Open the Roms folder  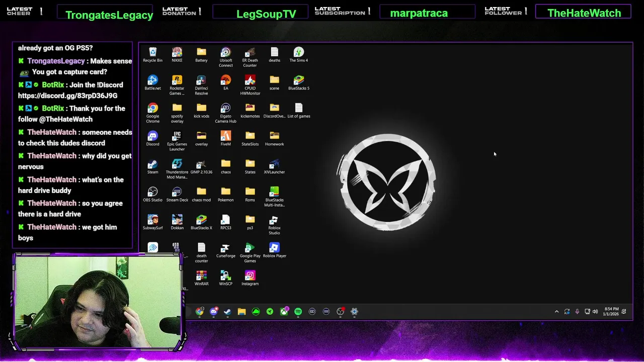[x=250, y=195]
